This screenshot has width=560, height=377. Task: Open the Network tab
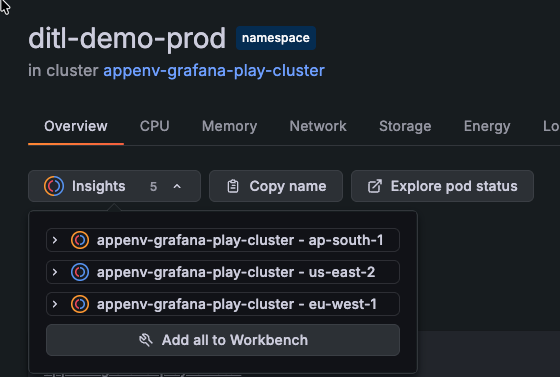coord(318,126)
